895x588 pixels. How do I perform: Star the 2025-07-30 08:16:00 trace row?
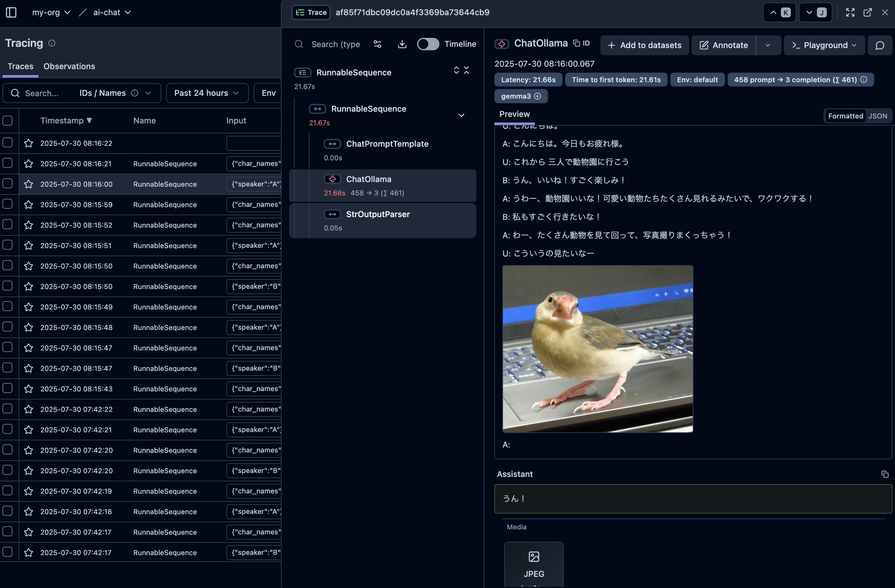pyautogui.click(x=29, y=184)
